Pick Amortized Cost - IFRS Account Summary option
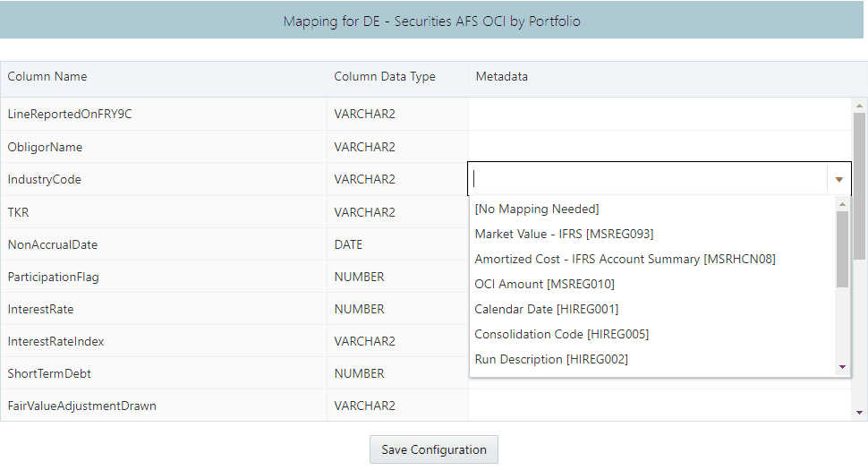 625,259
